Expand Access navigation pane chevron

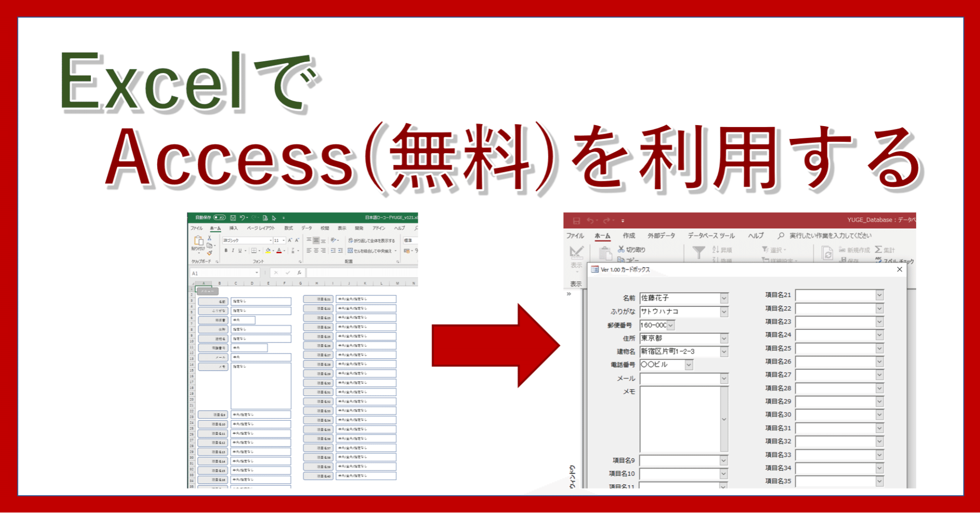click(568, 294)
